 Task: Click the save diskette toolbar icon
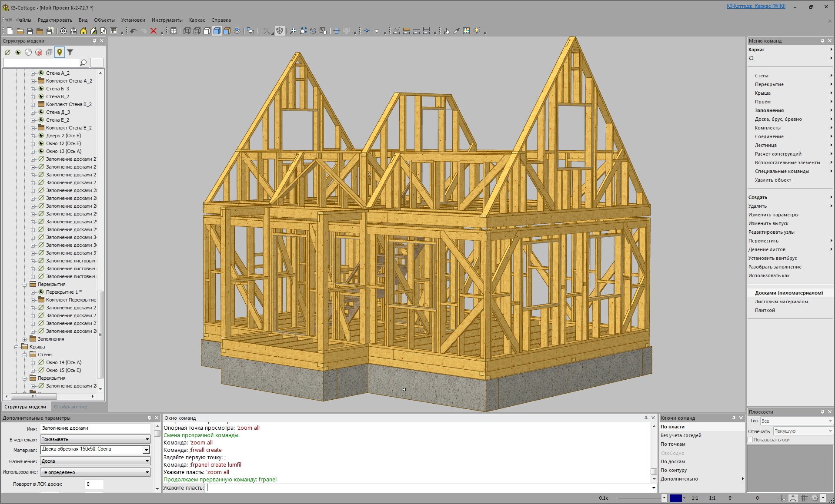(30, 31)
